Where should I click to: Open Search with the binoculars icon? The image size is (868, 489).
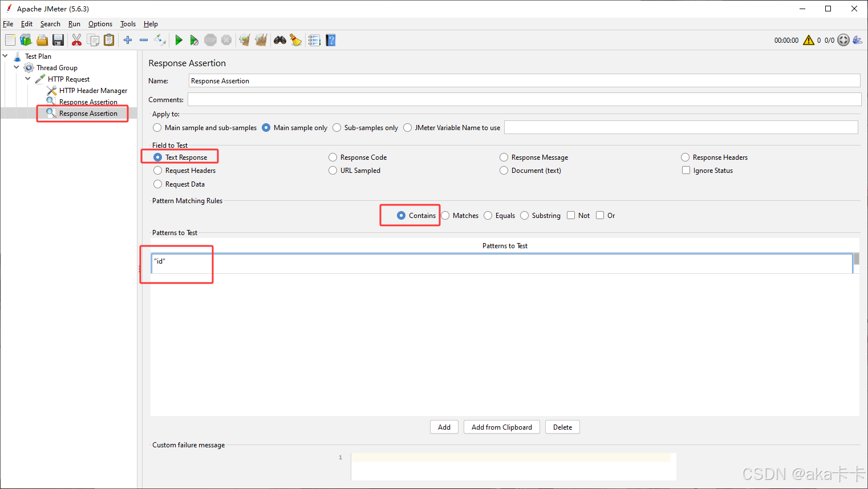[280, 40]
